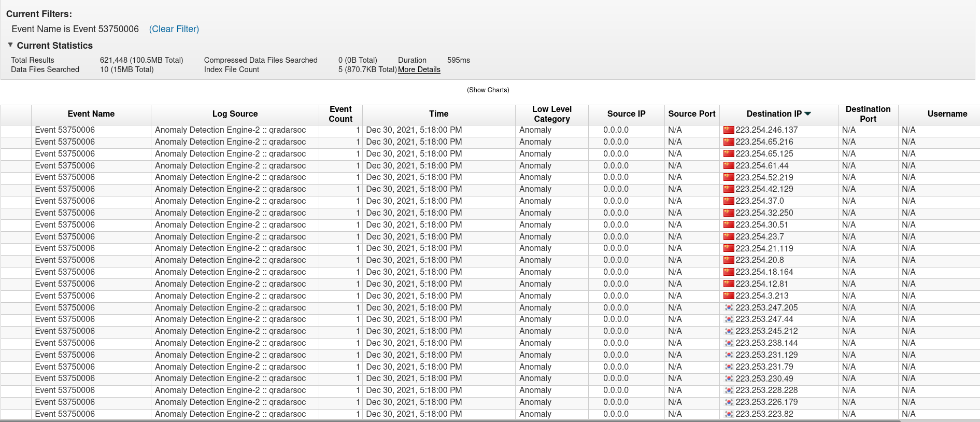Click the China flag beside 223.254.61.44
Viewport: 980px width, 422px height.
pyautogui.click(x=729, y=166)
